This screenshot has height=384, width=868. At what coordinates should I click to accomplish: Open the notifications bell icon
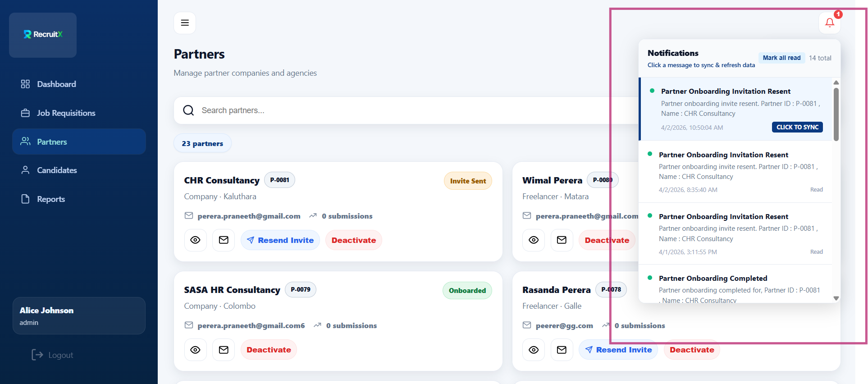[x=829, y=23]
